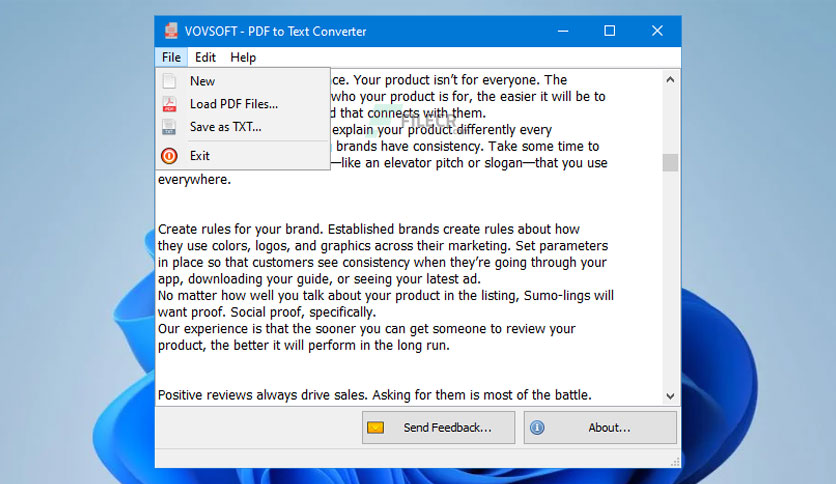Select Exit from the File menu
The height and width of the screenshot is (484, 836).
(243, 156)
